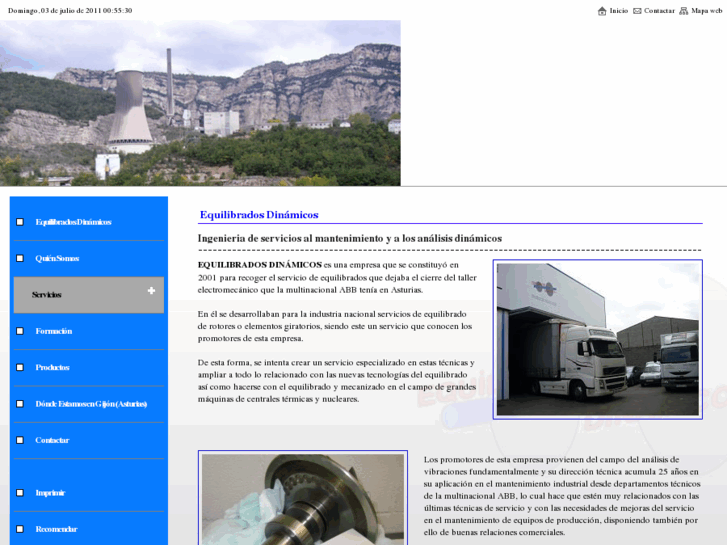This screenshot has height=545, width=727.
Task: Select the Servicios sidebar item
Action: point(89,295)
